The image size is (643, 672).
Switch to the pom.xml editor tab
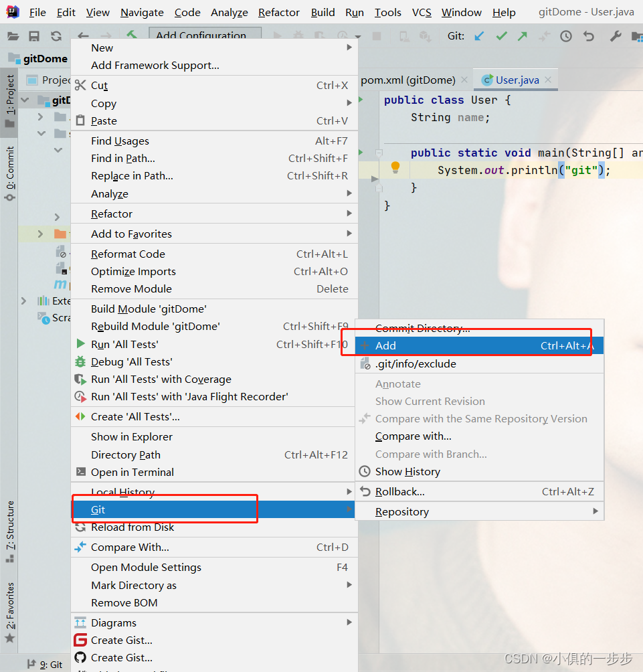coord(407,80)
